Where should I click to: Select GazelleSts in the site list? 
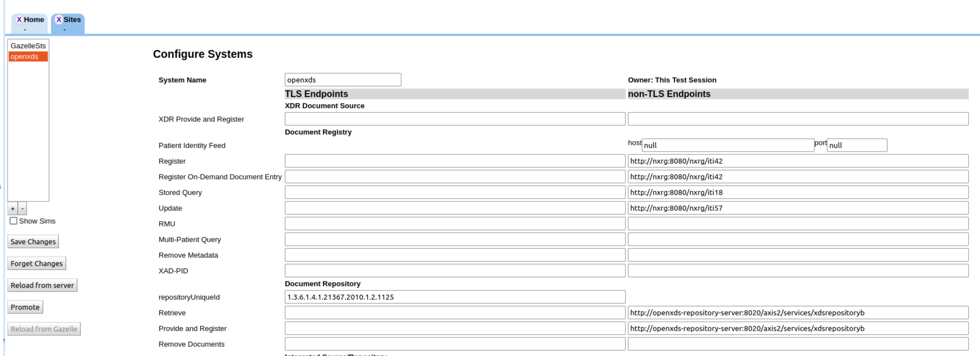coord(28,46)
